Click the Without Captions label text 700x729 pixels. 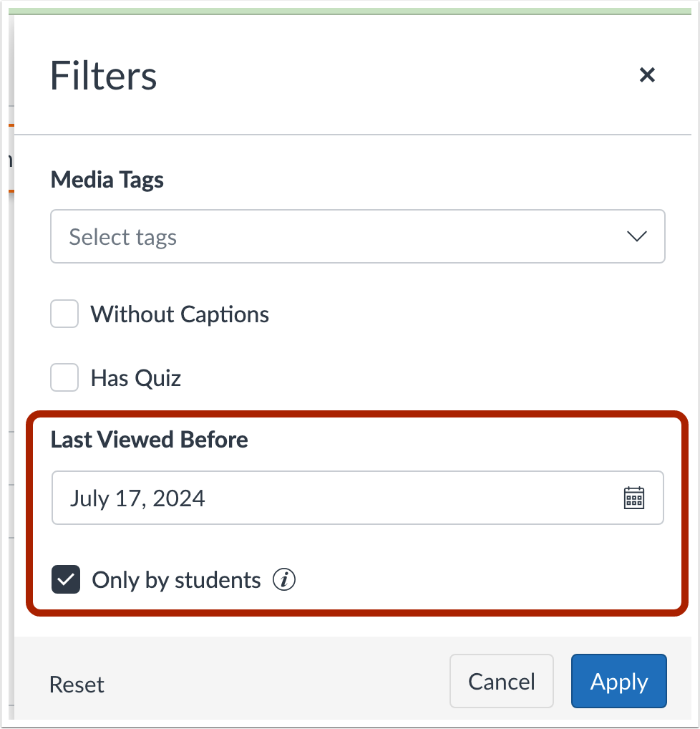(x=180, y=314)
